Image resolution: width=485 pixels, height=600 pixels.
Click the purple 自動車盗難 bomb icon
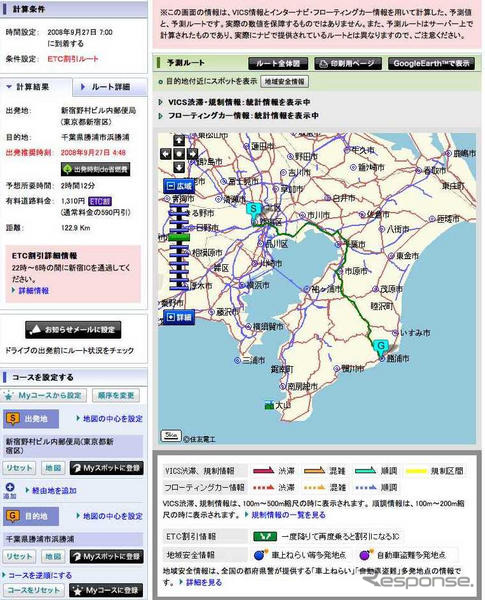pyautogui.click(x=366, y=554)
